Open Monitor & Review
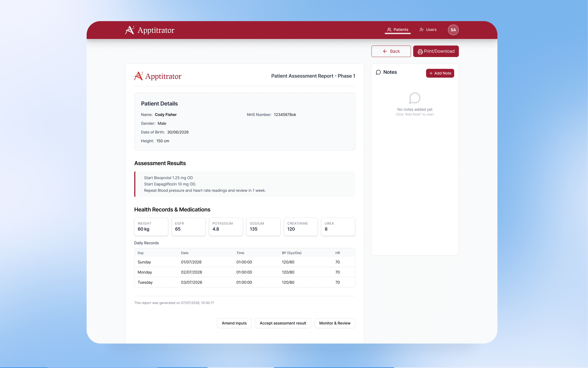Screen dimensions: 588x368 pyautogui.click(x=335, y=323)
